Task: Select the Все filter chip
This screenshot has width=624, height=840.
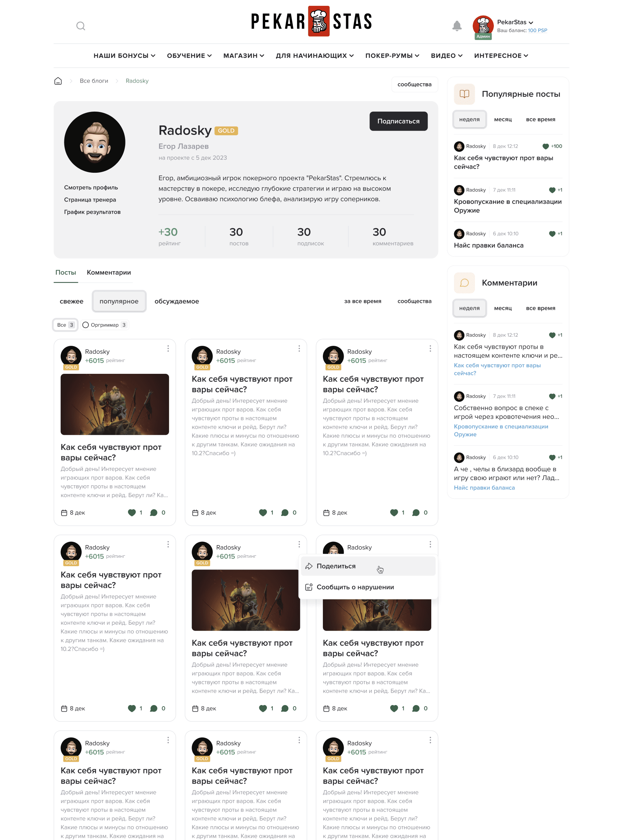Action: point(65,325)
